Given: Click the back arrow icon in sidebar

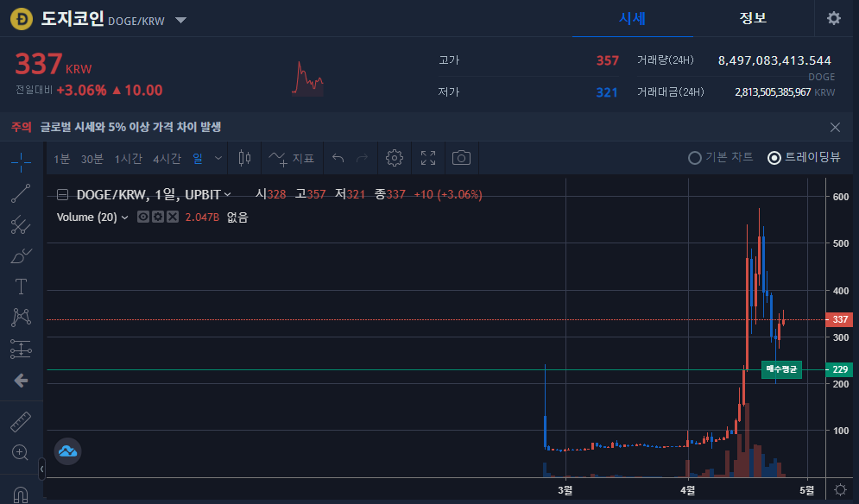Looking at the screenshot, I should 21,381.
